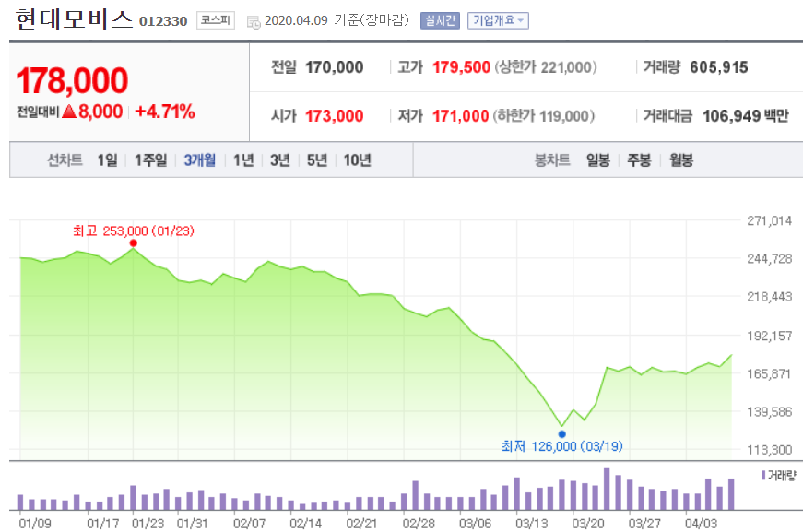Click the blue 최저 low point marker
The height and width of the screenshot is (532, 803).
pyautogui.click(x=561, y=434)
